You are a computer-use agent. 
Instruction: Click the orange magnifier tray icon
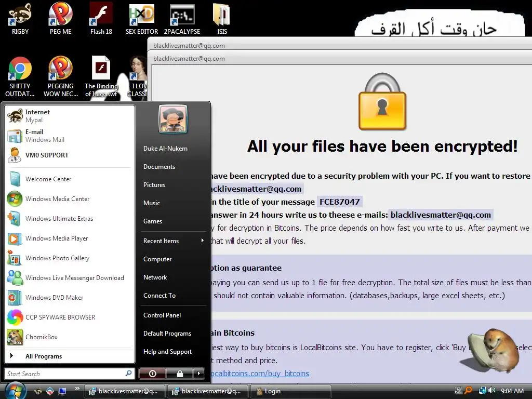pos(468,391)
